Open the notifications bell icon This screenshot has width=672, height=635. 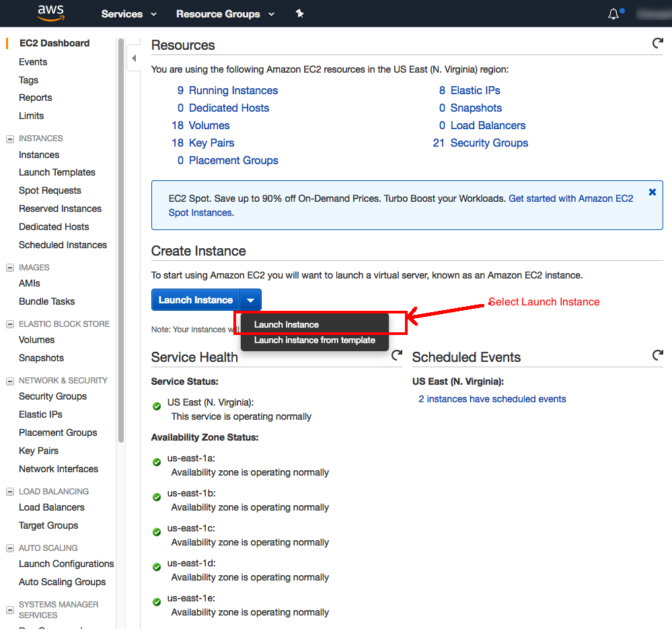613,14
